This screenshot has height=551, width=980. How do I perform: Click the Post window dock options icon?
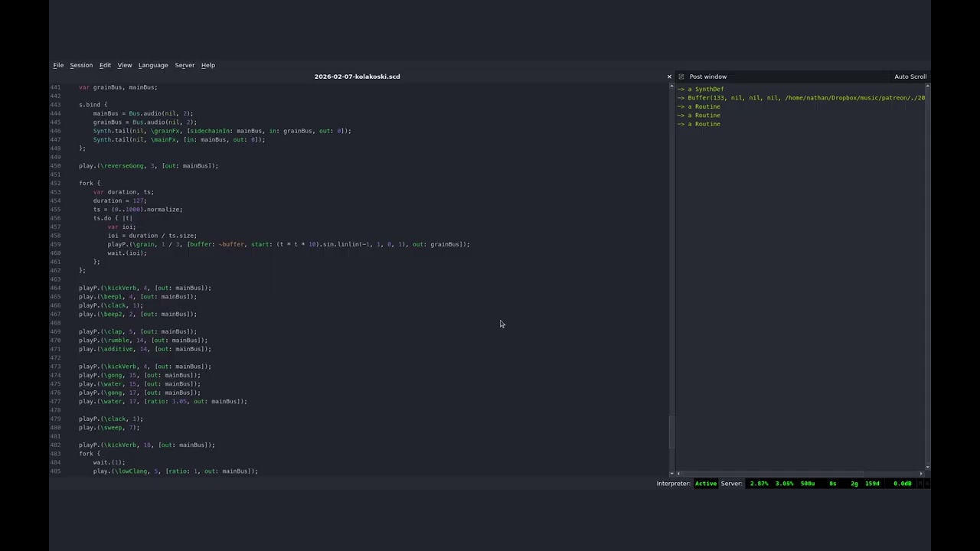681,77
